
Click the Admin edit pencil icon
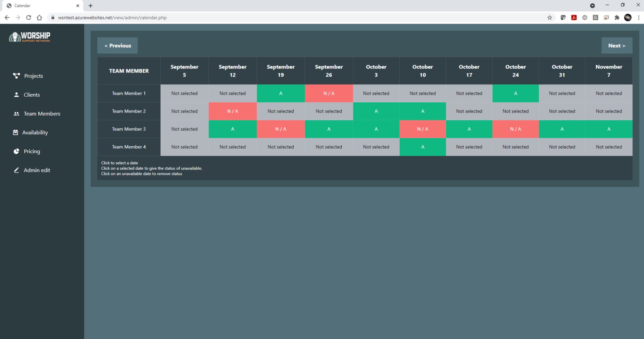[x=16, y=170]
